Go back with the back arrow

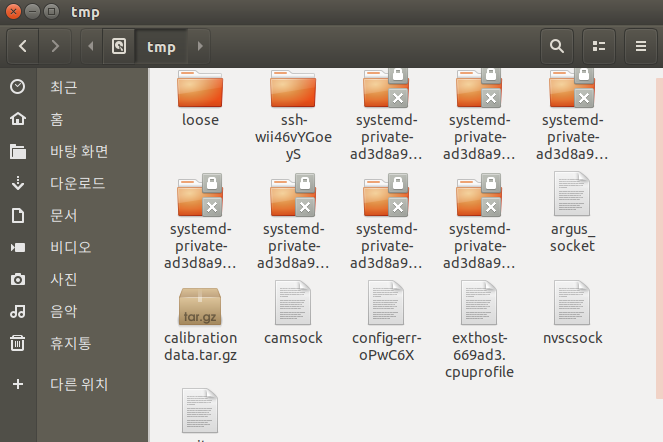pyautogui.click(x=23, y=46)
